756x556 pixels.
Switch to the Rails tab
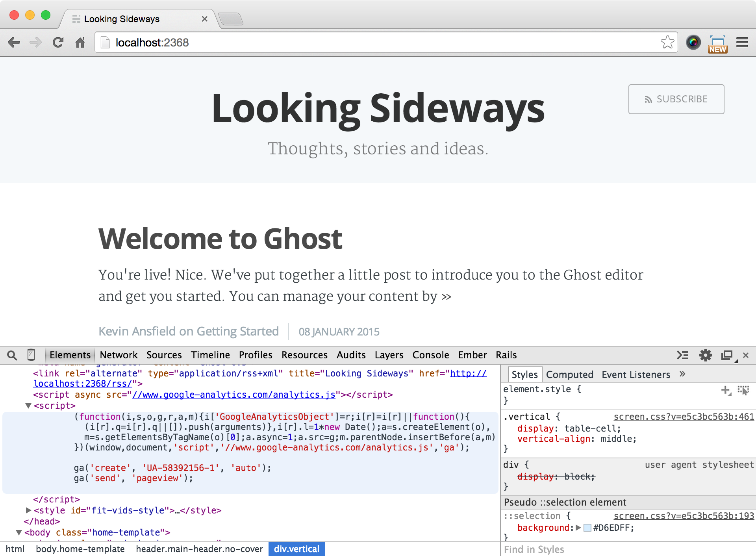click(506, 355)
